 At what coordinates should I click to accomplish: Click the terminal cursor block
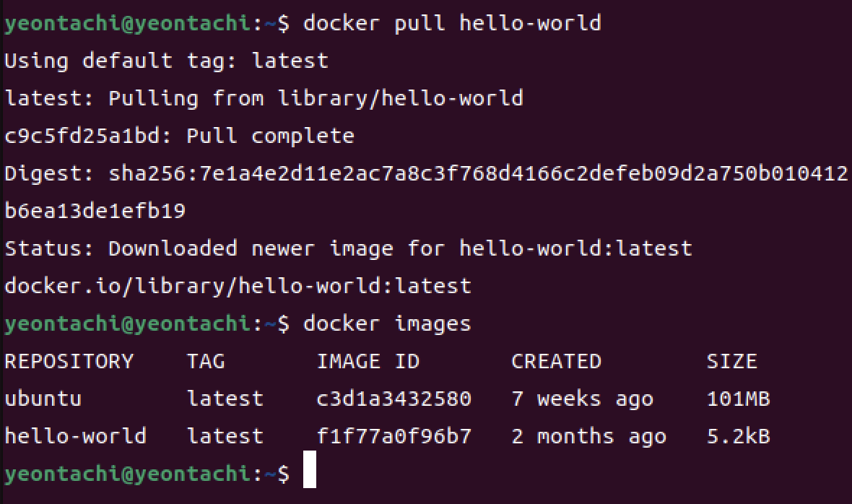[310, 469]
